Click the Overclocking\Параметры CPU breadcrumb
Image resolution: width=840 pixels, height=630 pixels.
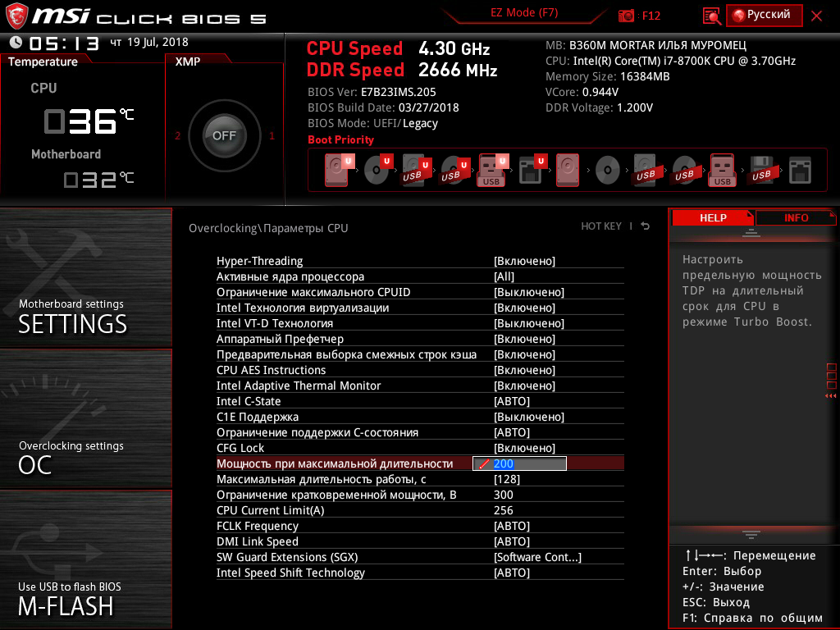pos(268,228)
